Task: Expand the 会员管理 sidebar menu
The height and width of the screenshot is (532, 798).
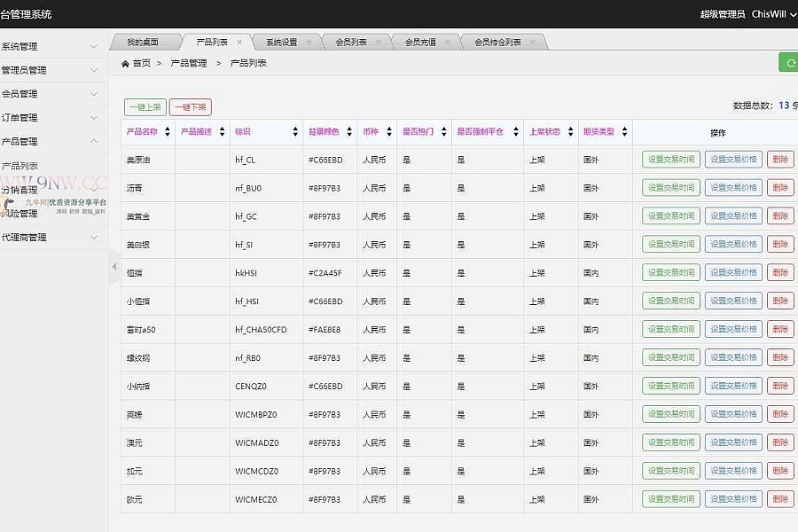Action: pos(53,94)
